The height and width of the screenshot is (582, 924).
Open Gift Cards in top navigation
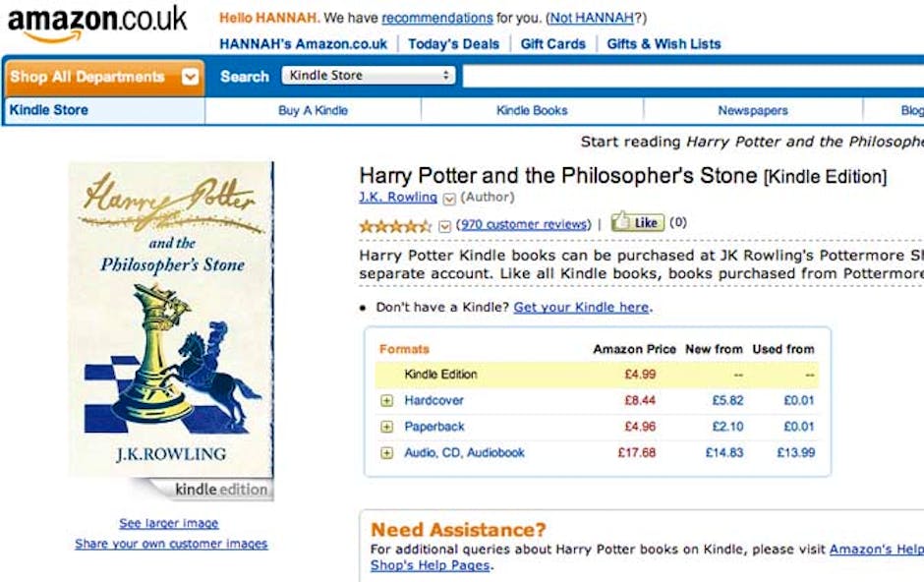tap(552, 44)
